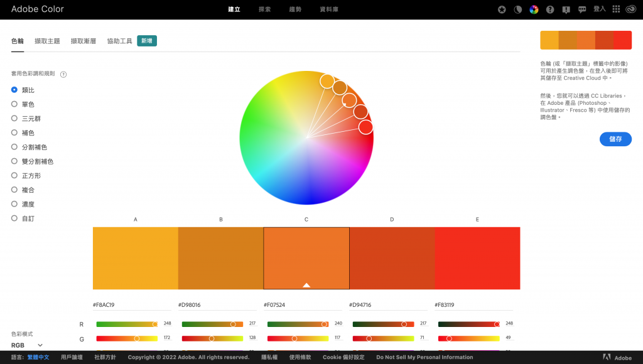The height and width of the screenshot is (364, 643).
Task: Open the color wheel icon in header
Action: click(534, 9)
